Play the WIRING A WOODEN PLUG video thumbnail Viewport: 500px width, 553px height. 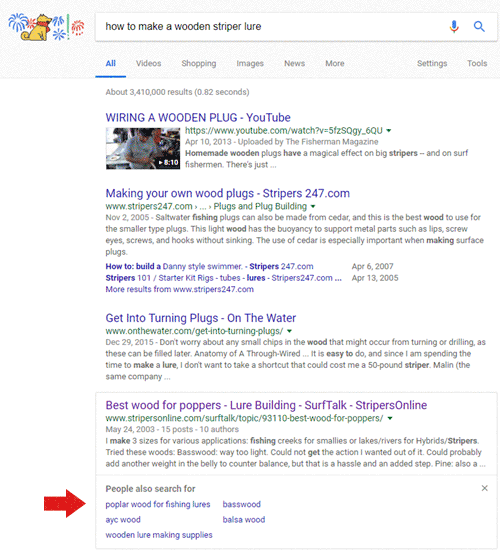pos(143,148)
